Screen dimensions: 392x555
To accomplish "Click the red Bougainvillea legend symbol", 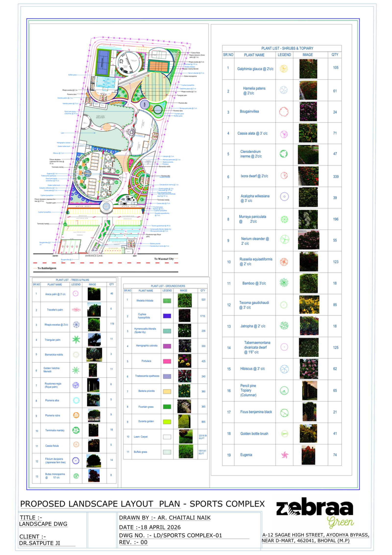I will click(x=284, y=112).
